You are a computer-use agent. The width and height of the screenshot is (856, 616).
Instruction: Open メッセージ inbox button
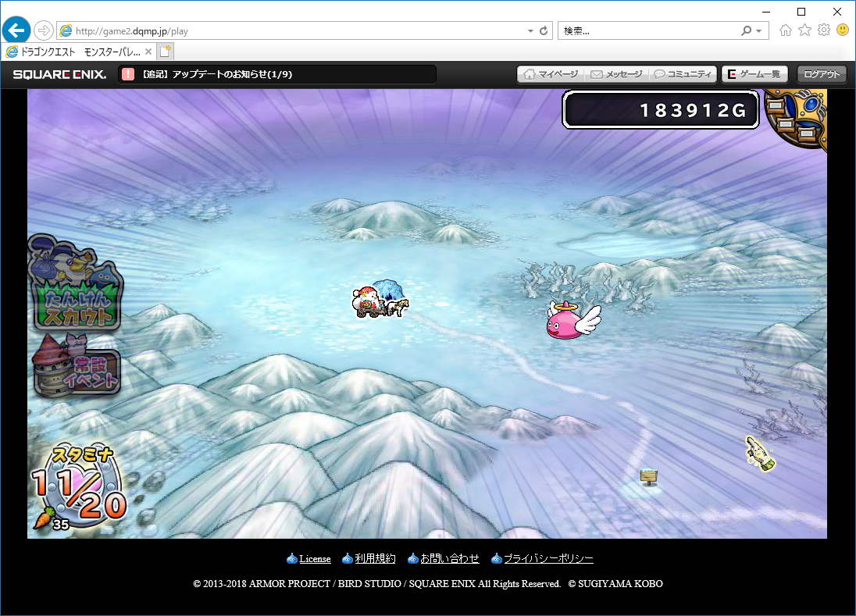pos(616,74)
